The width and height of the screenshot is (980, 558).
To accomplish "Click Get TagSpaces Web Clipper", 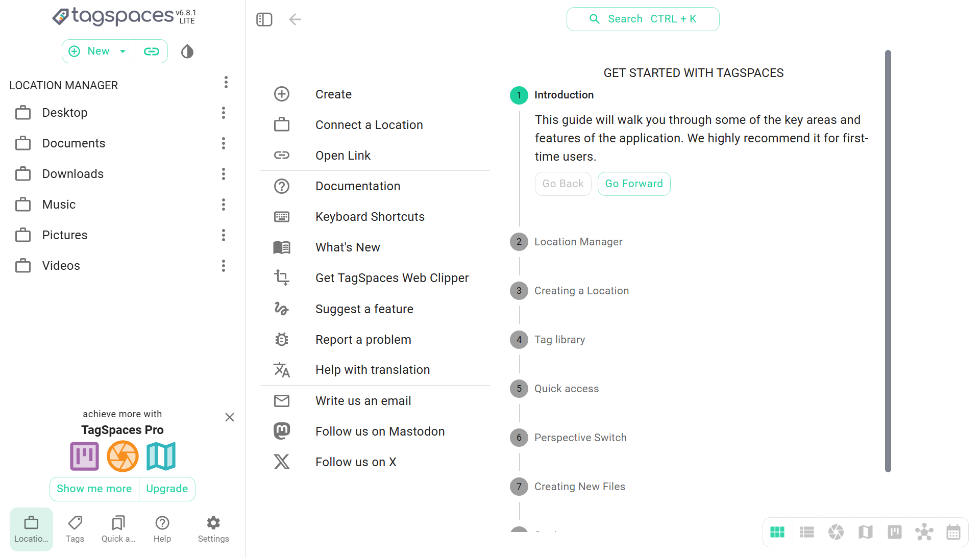I will (x=375, y=278).
